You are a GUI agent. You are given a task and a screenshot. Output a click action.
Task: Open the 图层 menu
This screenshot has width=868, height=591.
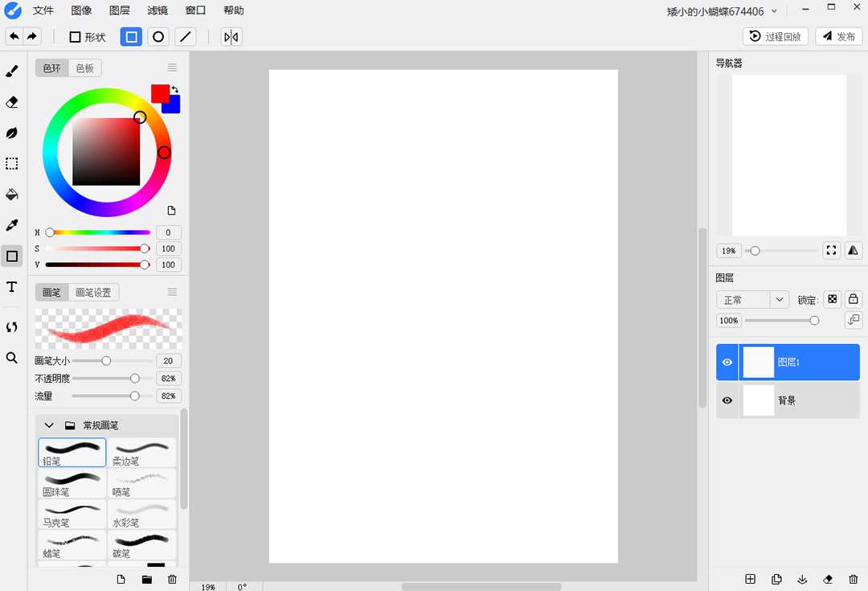pyautogui.click(x=119, y=10)
